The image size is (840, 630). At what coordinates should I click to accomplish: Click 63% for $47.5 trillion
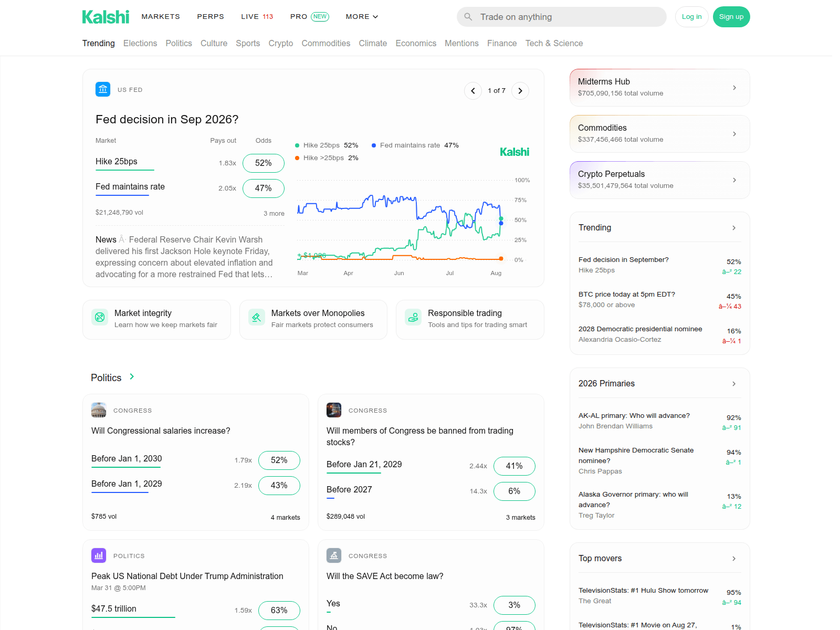279,611
